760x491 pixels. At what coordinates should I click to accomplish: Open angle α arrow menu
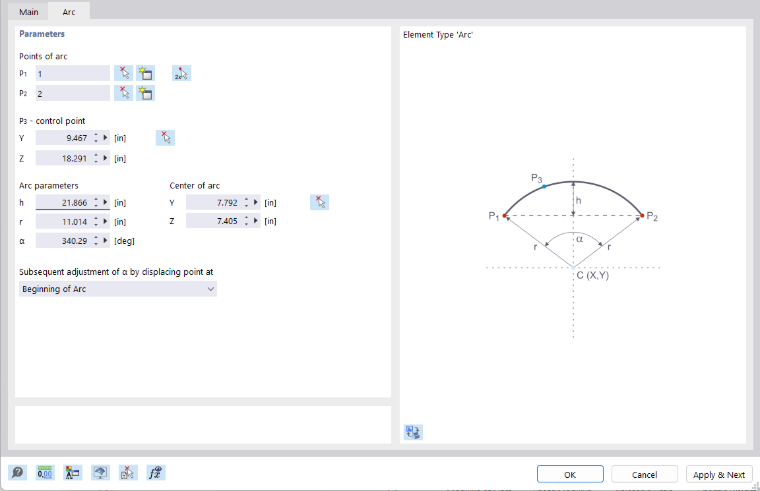105,241
